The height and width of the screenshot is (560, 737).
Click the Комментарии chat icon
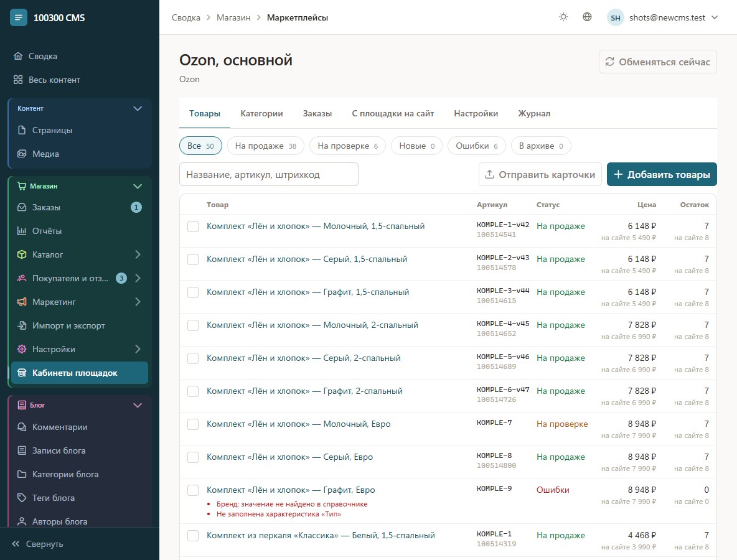click(22, 427)
